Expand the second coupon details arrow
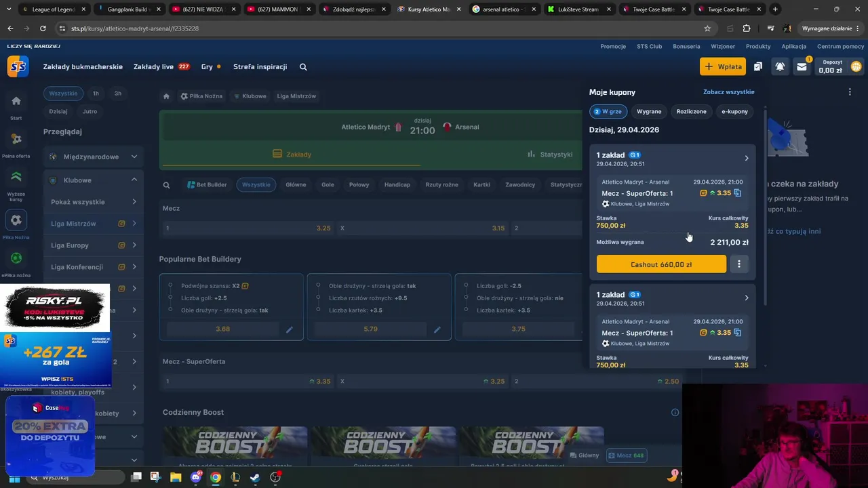 tap(747, 298)
